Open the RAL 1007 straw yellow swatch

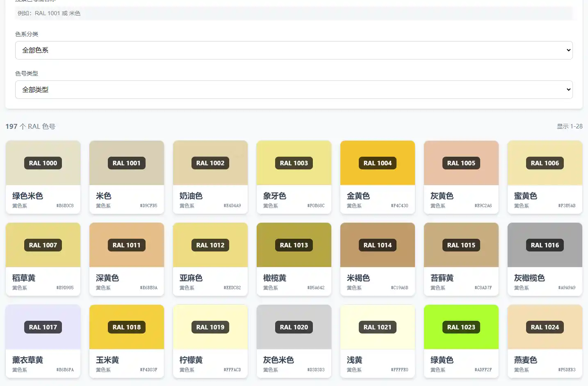[43, 245]
